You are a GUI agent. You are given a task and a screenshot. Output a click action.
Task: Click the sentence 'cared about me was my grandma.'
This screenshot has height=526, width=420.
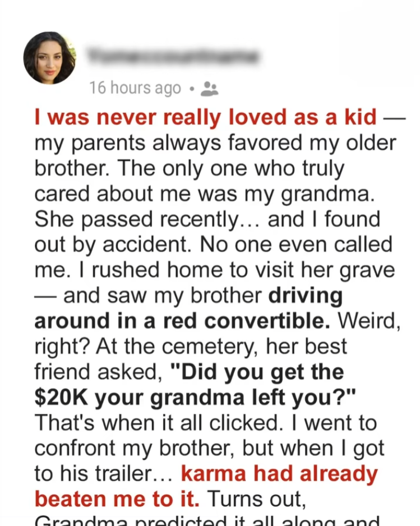(x=205, y=194)
